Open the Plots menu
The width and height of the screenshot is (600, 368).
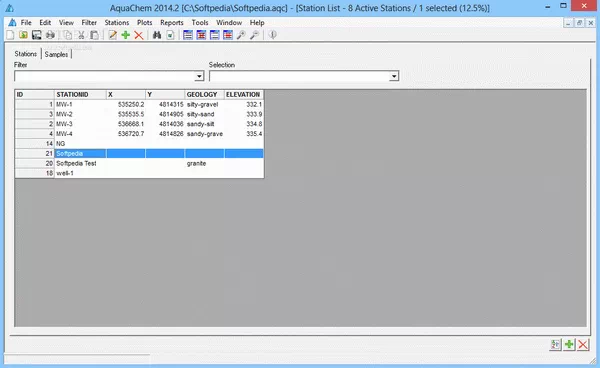pyautogui.click(x=145, y=23)
